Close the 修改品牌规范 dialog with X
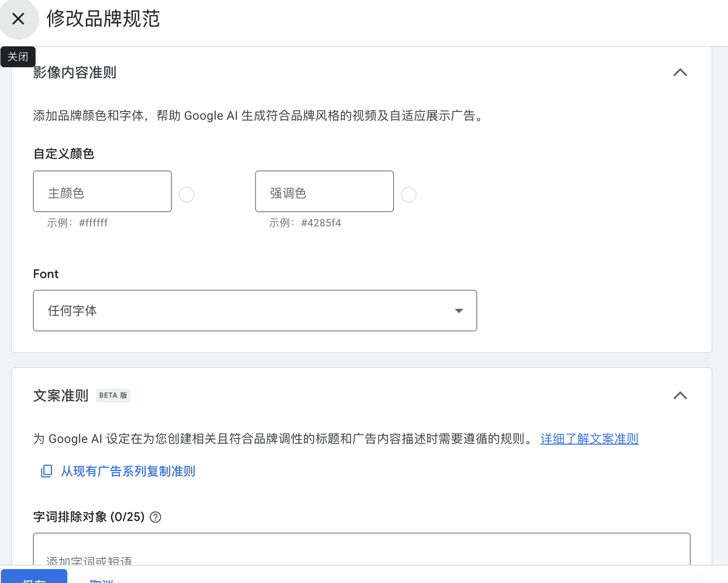Screen dimensions: 728x583 [x=18, y=19]
